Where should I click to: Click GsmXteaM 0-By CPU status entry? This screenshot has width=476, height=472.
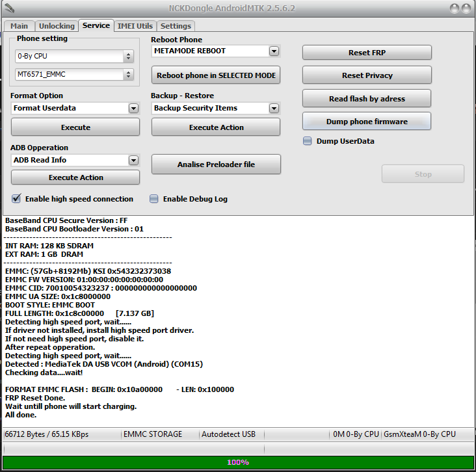pyautogui.click(x=419, y=434)
